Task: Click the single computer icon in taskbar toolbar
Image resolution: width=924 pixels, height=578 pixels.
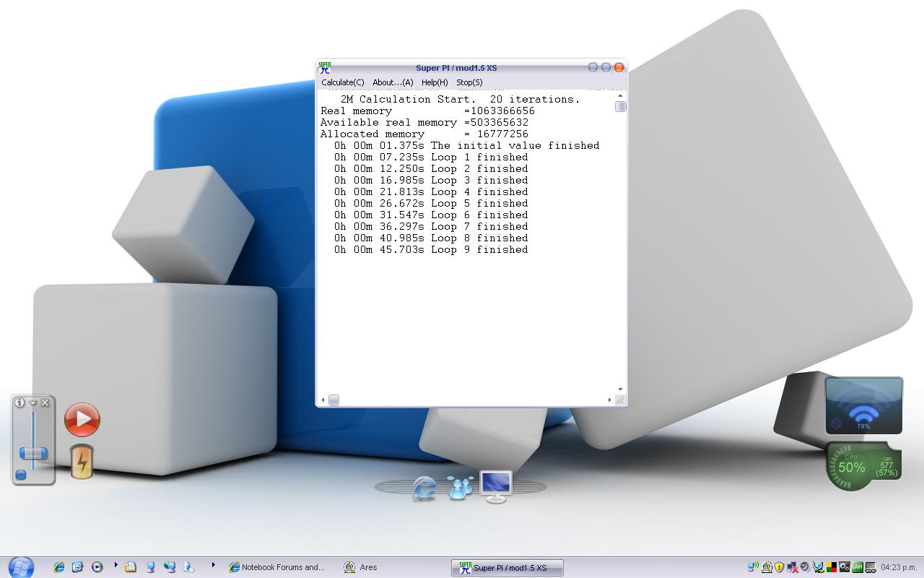Action: [150, 567]
